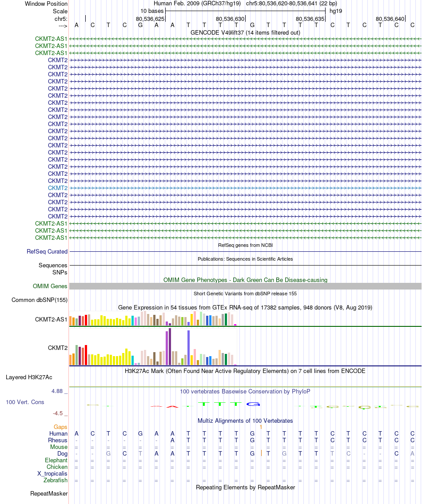Click the blue G in the PhyloP logo
The width and height of the screenshot is (422, 504).
[253, 404]
